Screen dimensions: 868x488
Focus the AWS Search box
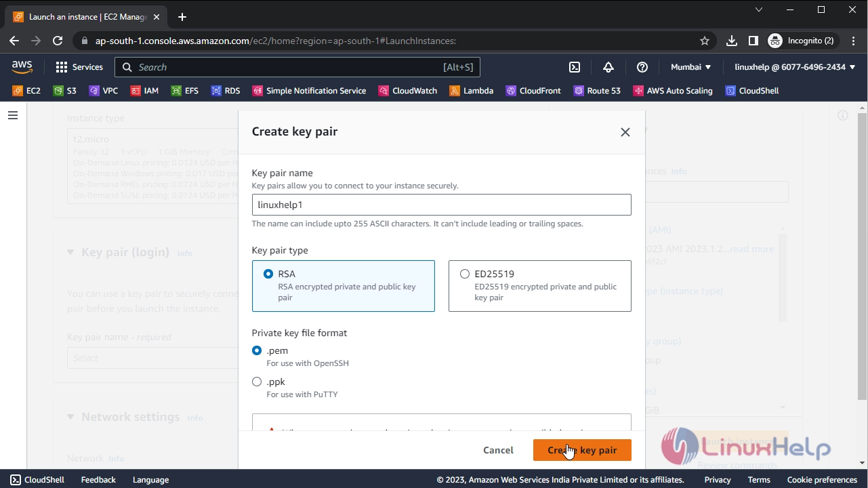point(297,67)
